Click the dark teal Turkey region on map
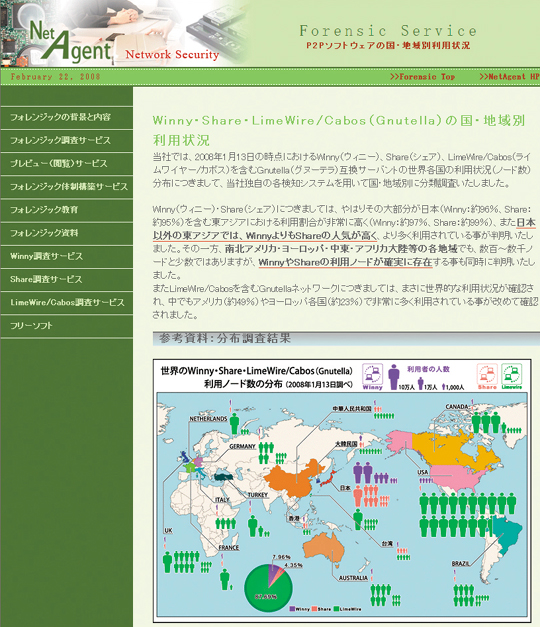Image resolution: width=540 pixels, height=627 pixels. [x=225, y=477]
